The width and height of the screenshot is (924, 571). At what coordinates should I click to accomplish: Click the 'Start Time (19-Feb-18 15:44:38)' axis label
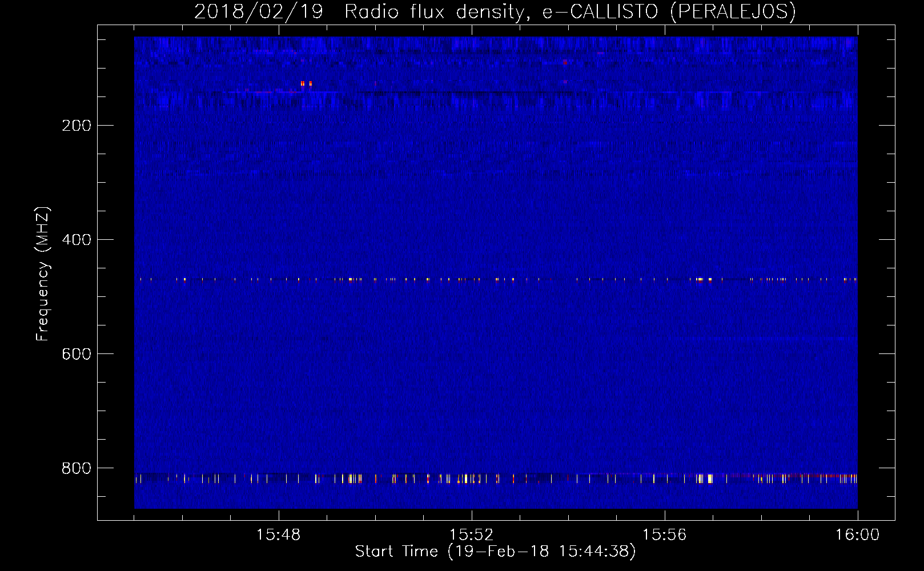495,552
